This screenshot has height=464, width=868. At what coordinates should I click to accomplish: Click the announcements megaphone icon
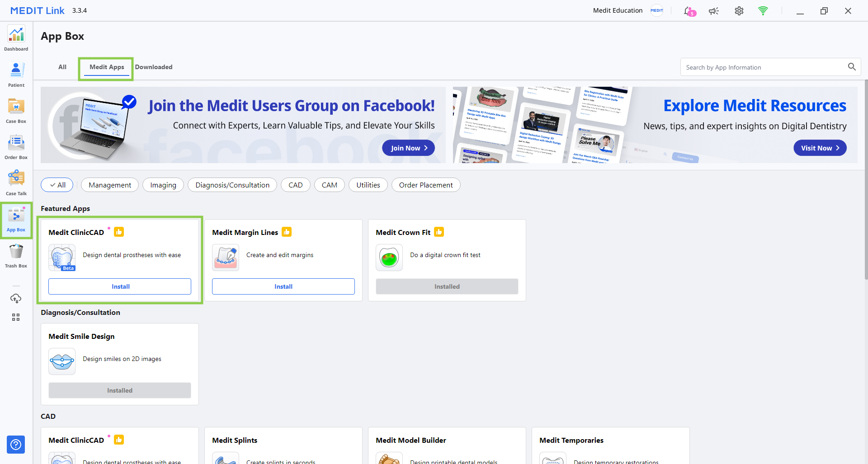[714, 11]
